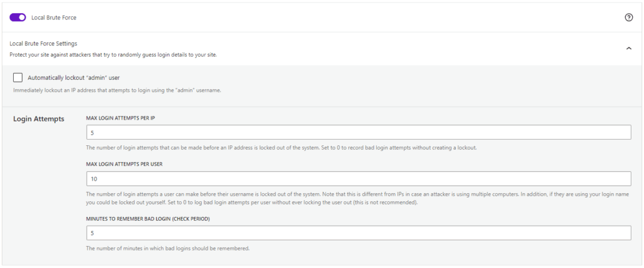Click the Login Attempts section heading

coord(38,118)
